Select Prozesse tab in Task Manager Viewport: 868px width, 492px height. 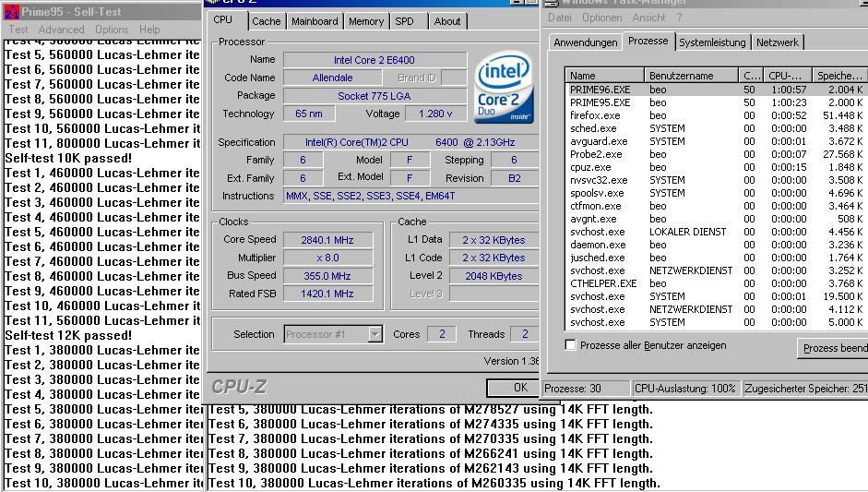[648, 41]
